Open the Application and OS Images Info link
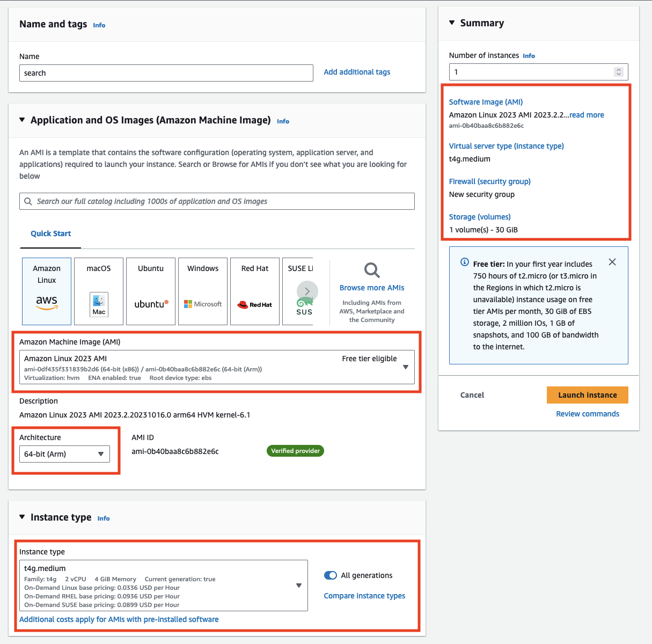The height and width of the screenshot is (644, 652). (283, 121)
